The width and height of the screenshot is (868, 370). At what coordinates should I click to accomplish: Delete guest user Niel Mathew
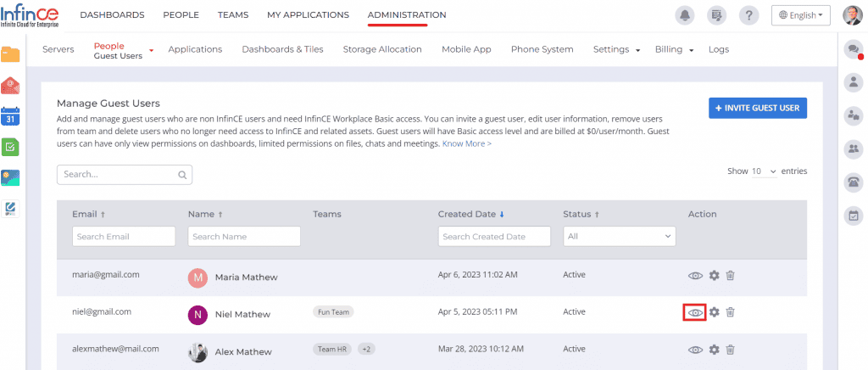coord(730,312)
